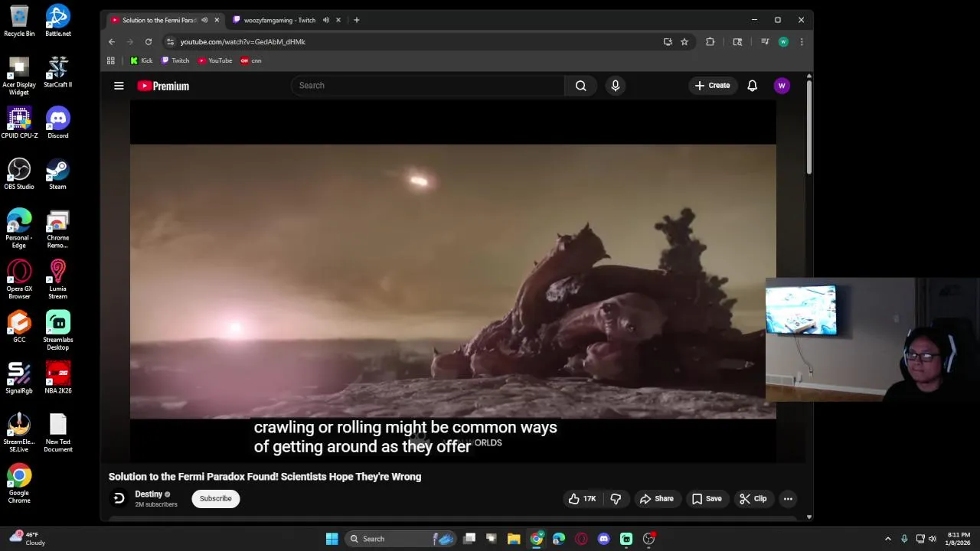Open a new browser tab
This screenshot has height=551, width=980.
(356, 20)
